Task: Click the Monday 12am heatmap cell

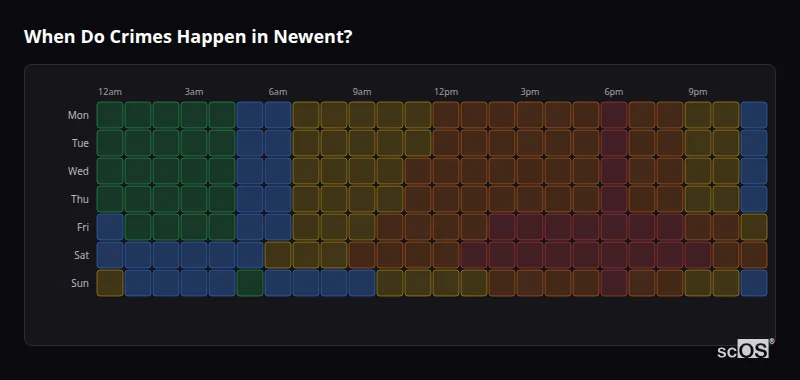Action: pyautogui.click(x=110, y=115)
